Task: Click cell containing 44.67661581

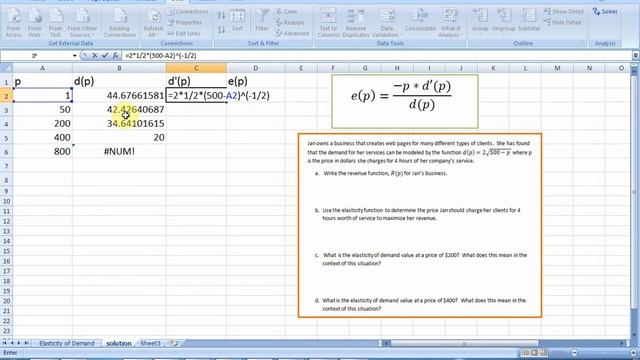Action: pyautogui.click(x=119, y=96)
